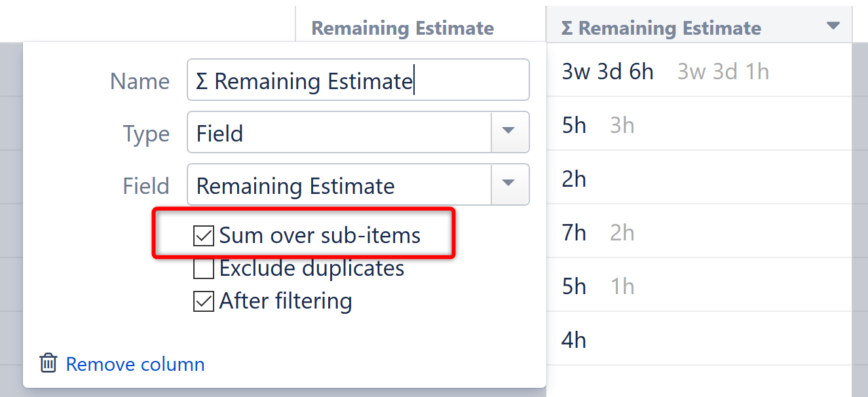Click the 2h value in the estimate column
This screenshot has height=397, width=868.
tap(573, 178)
